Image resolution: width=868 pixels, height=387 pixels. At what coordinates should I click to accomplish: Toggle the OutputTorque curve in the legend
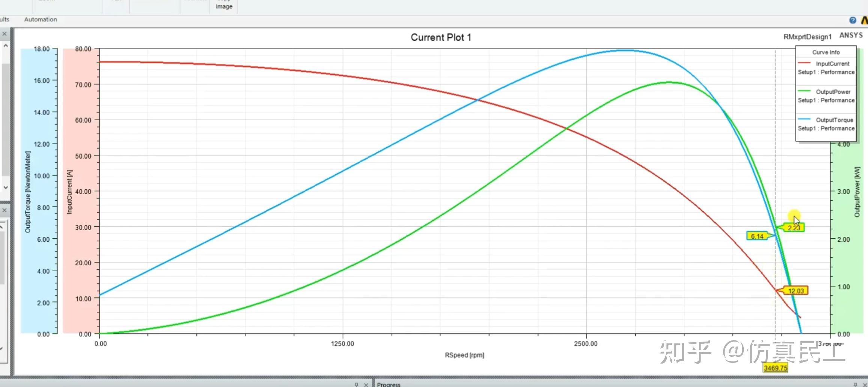834,120
